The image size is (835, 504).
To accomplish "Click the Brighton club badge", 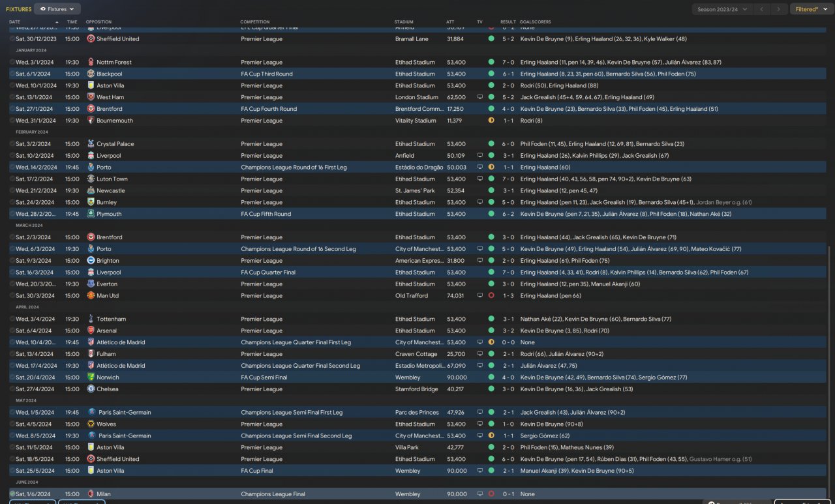I will pos(91,261).
